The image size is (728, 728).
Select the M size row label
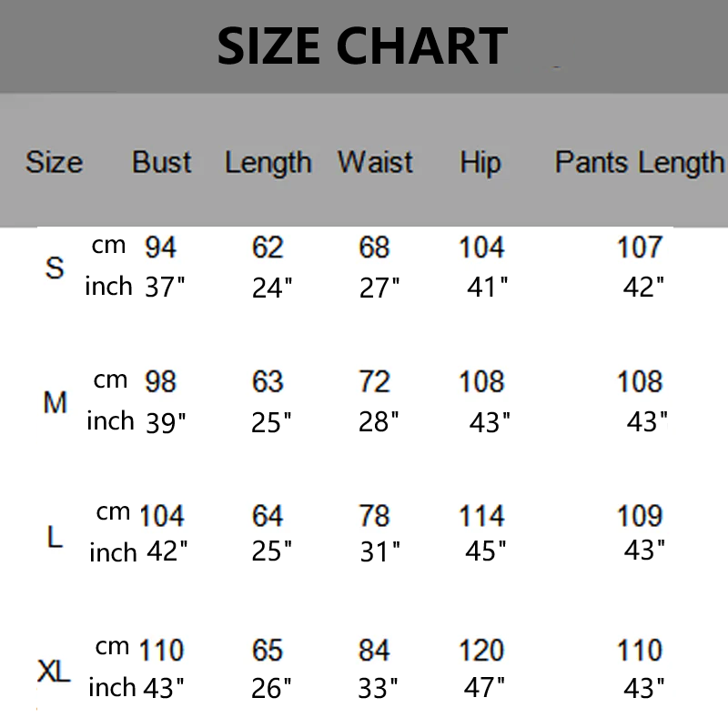[x=56, y=401]
